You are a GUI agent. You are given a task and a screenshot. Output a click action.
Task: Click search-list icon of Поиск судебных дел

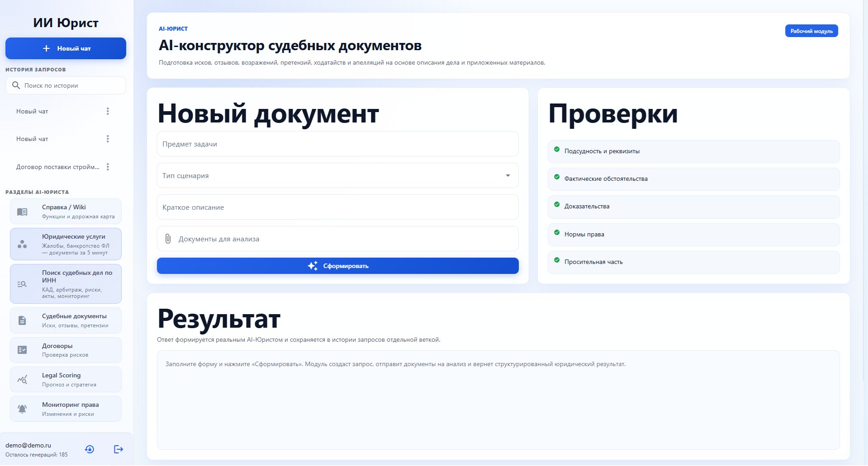coord(22,284)
